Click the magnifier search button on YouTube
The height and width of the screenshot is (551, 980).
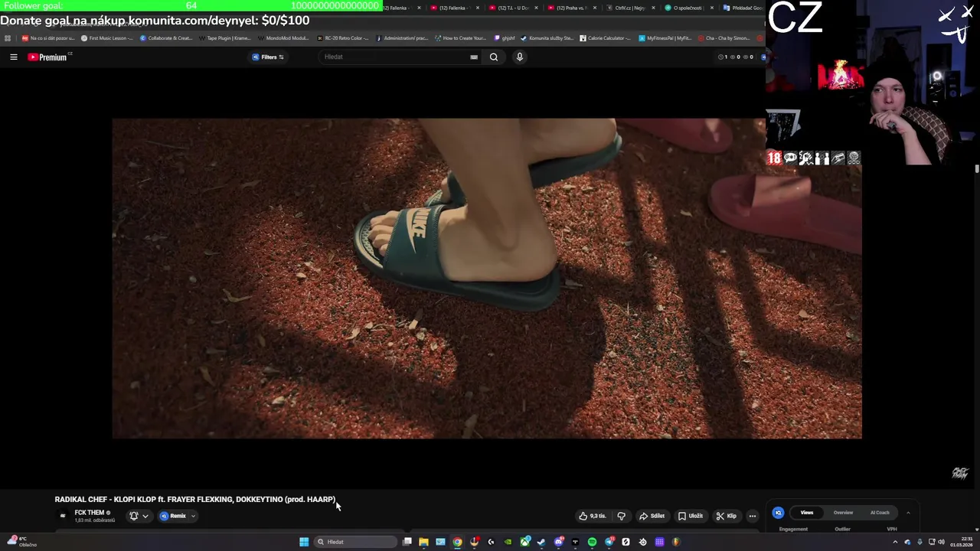pos(494,57)
